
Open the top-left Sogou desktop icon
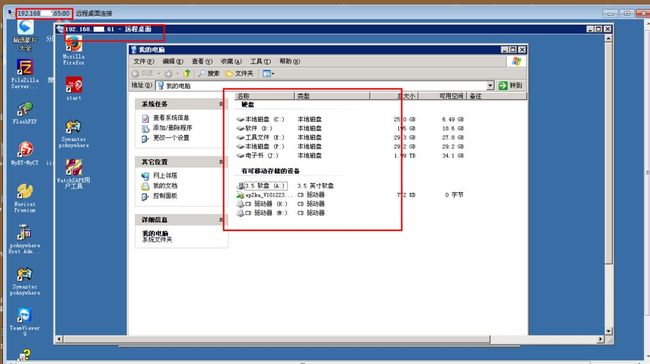pyautogui.click(x=25, y=35)
